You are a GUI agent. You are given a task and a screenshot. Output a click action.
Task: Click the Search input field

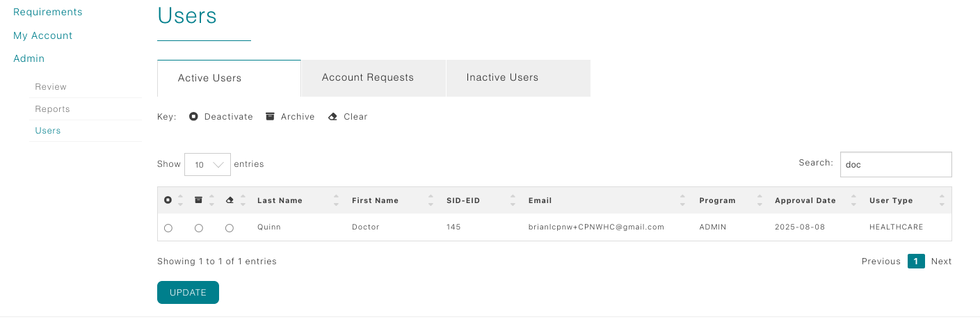click(x=895, y=165)
